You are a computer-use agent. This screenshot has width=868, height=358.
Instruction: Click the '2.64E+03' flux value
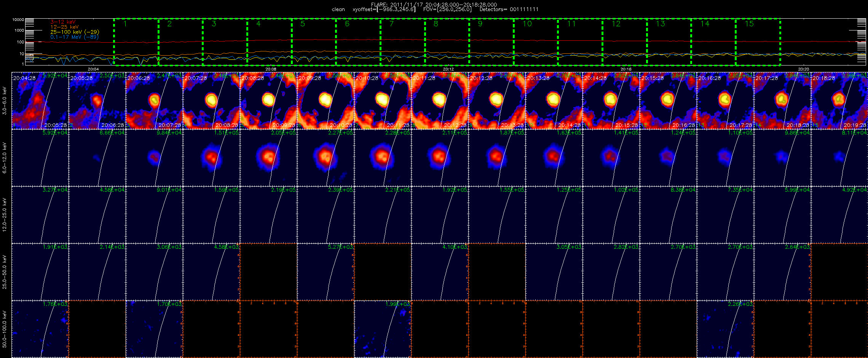(x=798, y=247)
